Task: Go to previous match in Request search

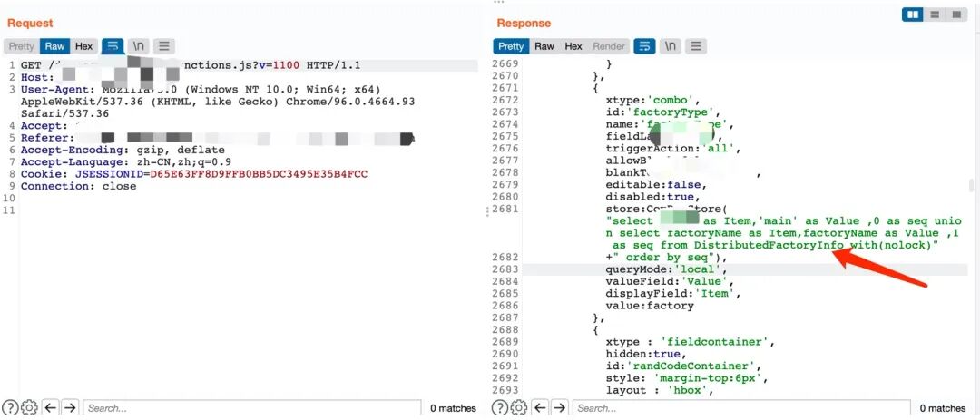Action: (x=51, y=408)
